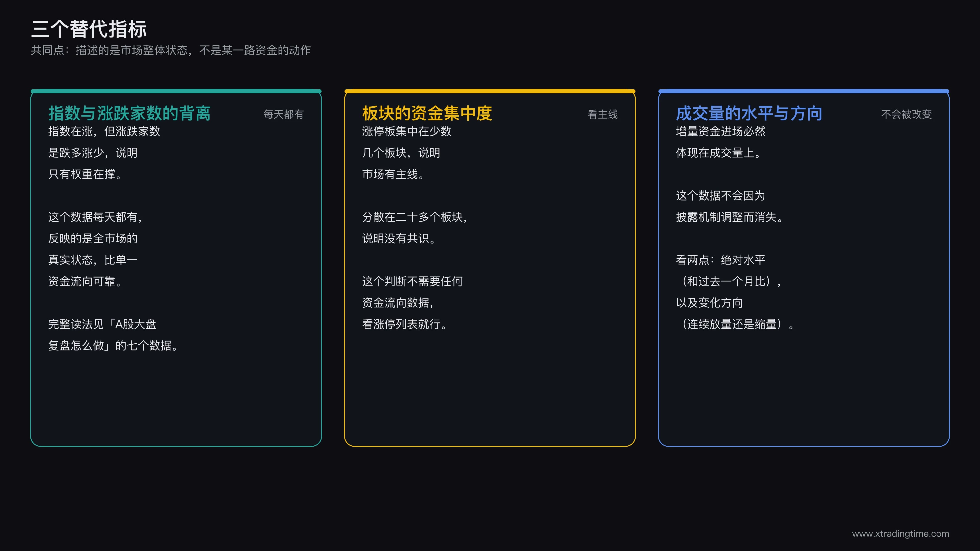Click the line 真实状态，比单一
980x551 pixels.
click(x=92, y=260)
